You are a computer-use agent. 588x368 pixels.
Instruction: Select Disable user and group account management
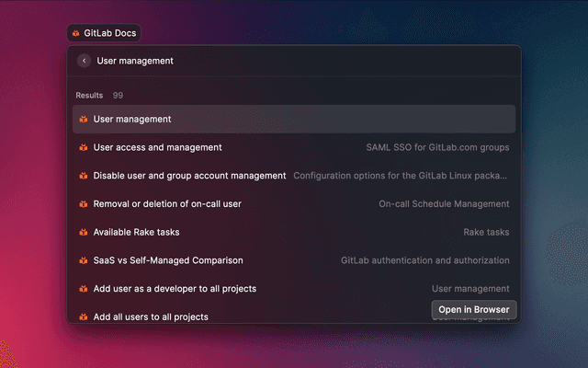(189, 176)
